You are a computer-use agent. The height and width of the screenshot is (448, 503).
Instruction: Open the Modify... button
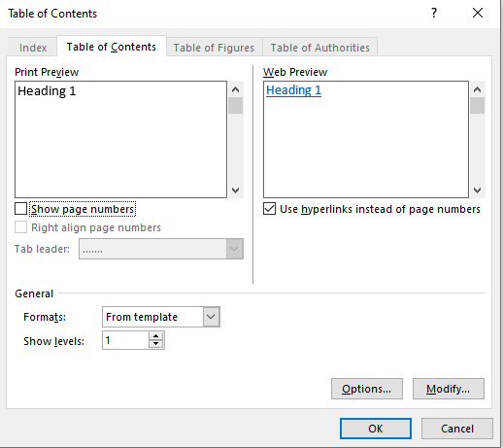(x=449, y=389)
